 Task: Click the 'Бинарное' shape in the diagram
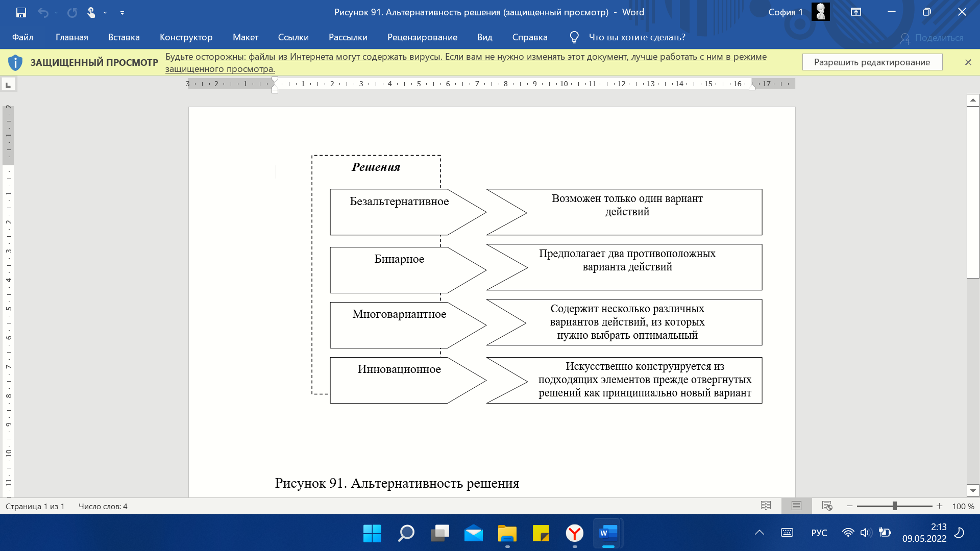(x=407, y=270)
